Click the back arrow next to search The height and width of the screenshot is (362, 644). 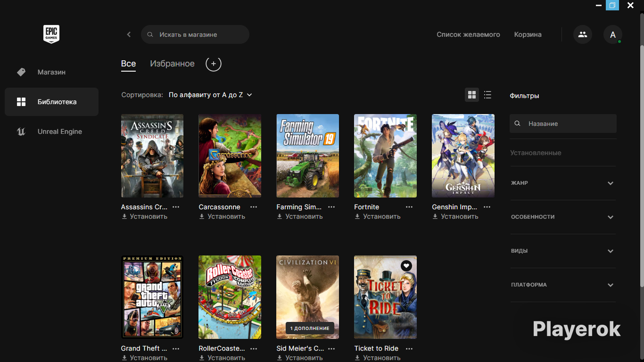[x=129, y=34]
